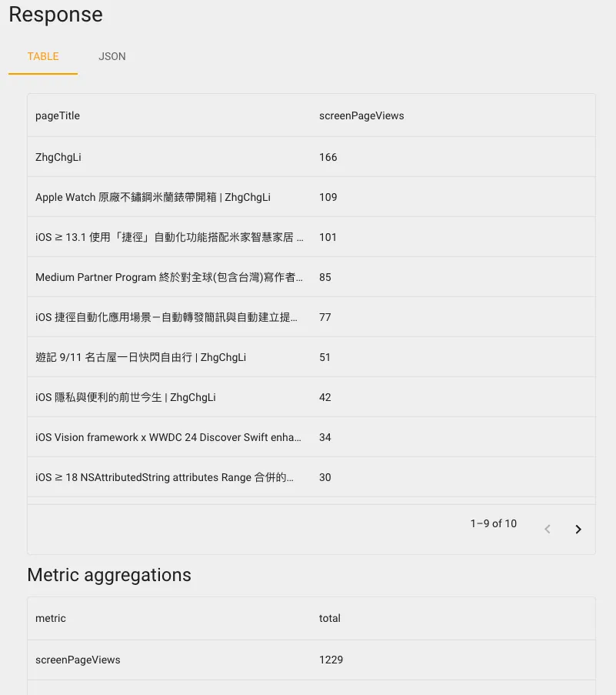Select the iOS ≥ 13.1 row title

[x=169, y=237]
